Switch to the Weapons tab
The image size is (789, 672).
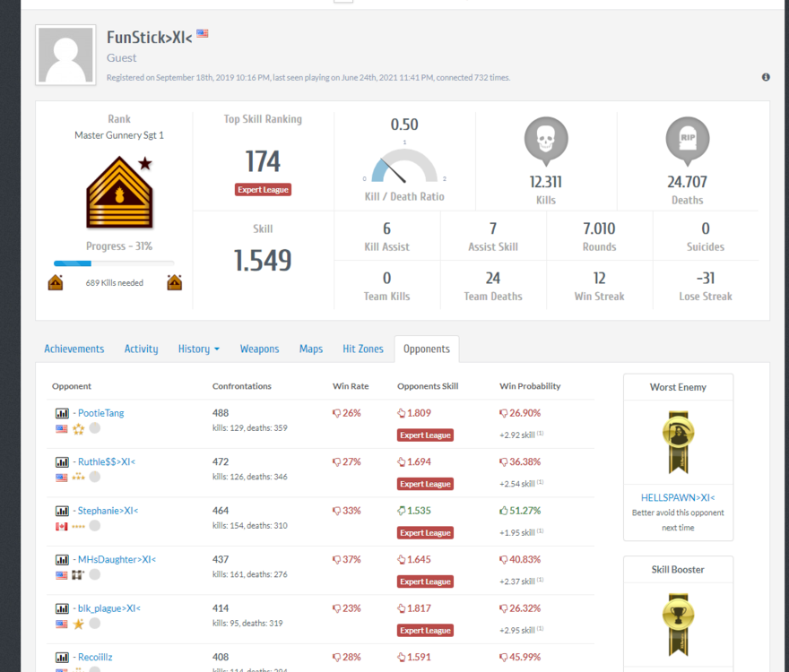tap(259, 349)
